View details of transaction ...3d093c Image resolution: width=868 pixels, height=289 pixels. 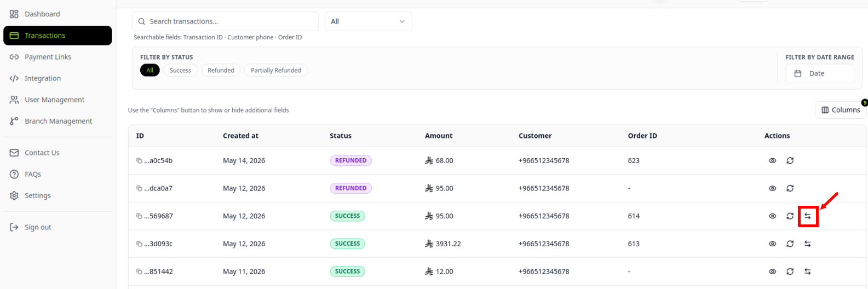(772, 244)
